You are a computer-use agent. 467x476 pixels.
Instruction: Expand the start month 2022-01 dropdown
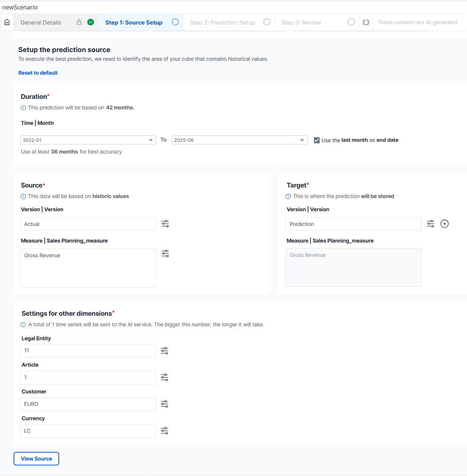(88, 140)
